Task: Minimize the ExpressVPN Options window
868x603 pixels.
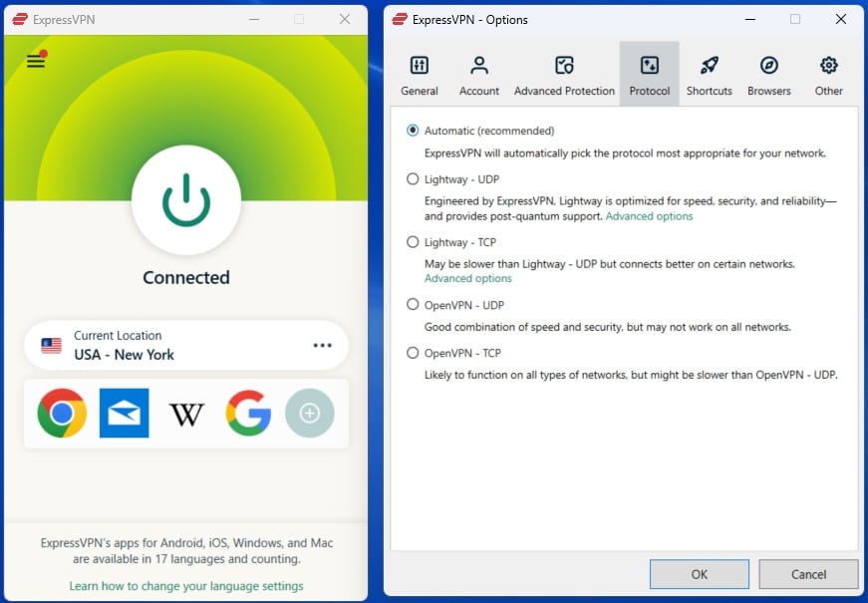Action: click(750, 19)
